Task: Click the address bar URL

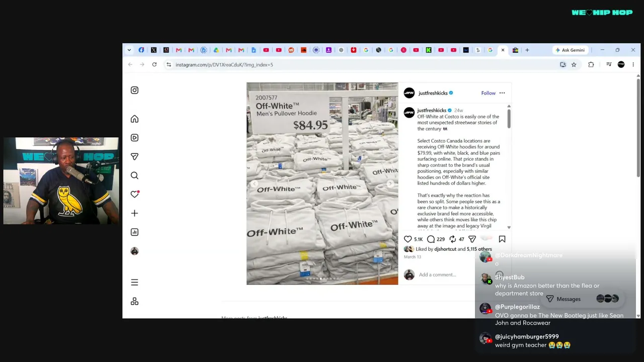Action: 224,64
